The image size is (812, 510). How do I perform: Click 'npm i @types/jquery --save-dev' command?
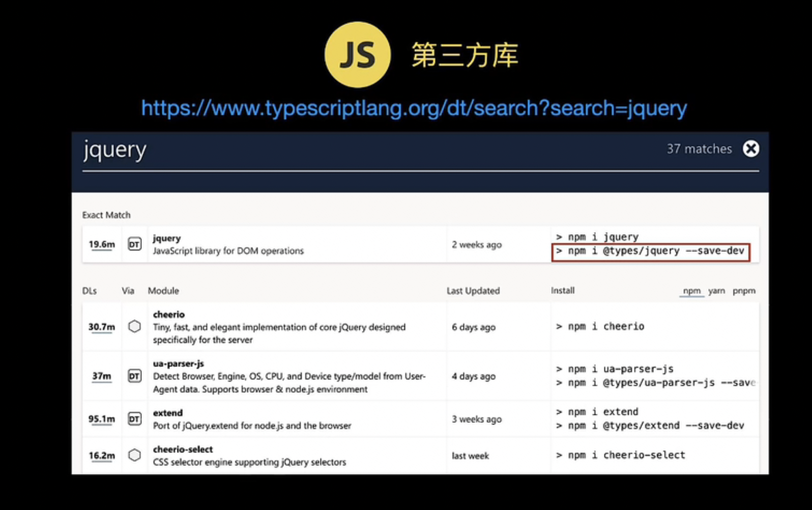650,251
